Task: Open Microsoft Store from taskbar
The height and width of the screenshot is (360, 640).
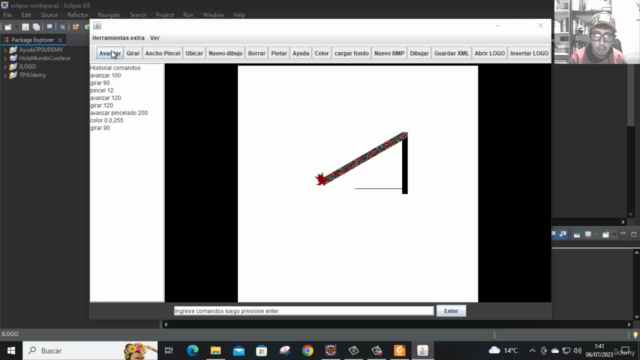Action: click(262, 351)
